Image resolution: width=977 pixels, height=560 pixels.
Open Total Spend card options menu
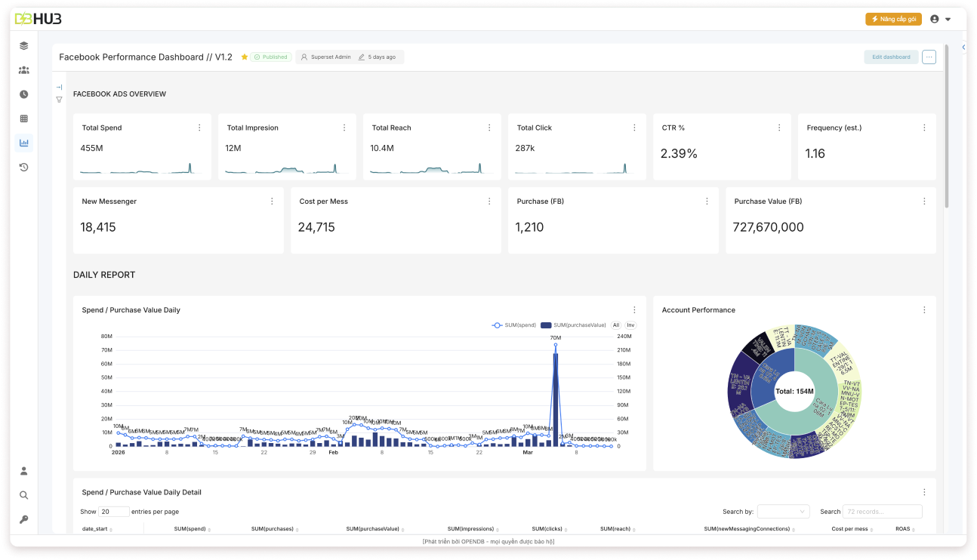click(x=199, y=128)
